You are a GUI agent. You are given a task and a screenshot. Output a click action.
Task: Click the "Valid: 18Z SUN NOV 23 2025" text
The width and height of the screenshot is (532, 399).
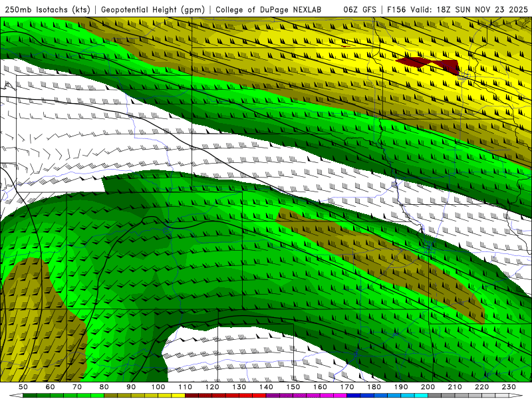[x=469, y=9]
